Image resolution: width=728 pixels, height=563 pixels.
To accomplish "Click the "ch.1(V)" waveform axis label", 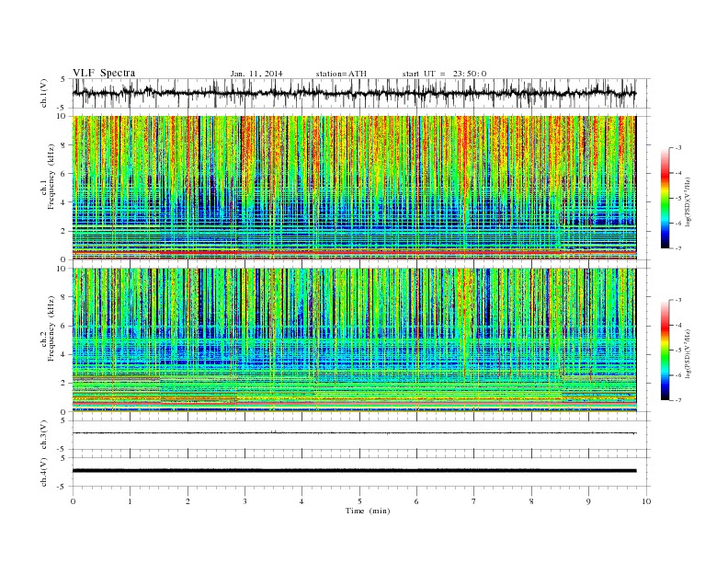I will [x=44, y=93].
